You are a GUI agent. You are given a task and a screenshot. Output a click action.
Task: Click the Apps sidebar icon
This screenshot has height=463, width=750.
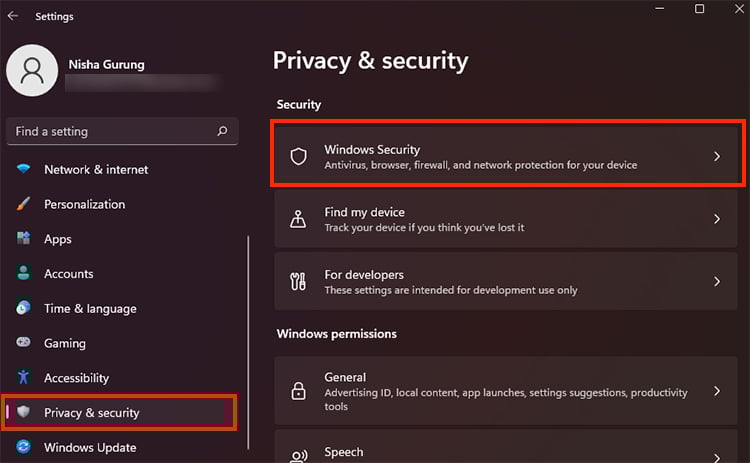[23, 239]
